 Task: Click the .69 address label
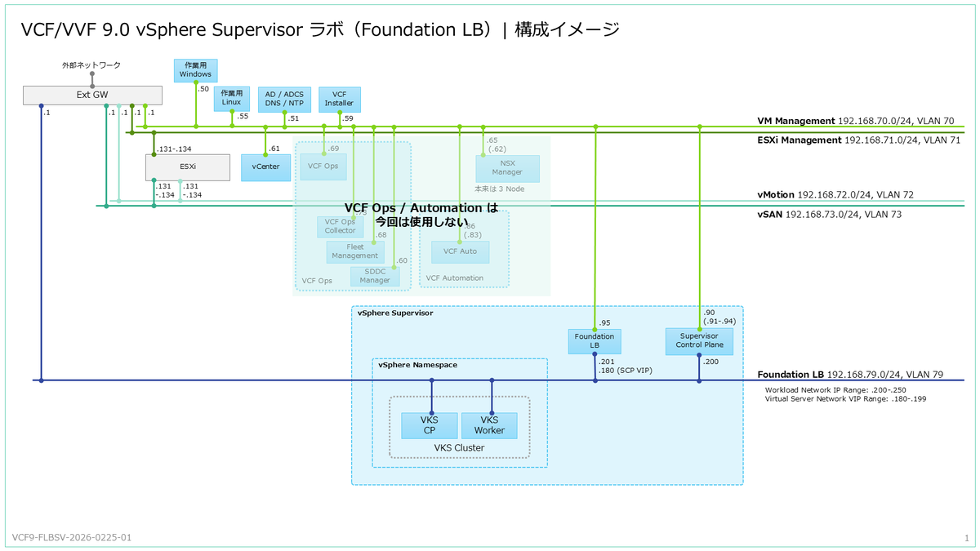(x=333, y=149)
